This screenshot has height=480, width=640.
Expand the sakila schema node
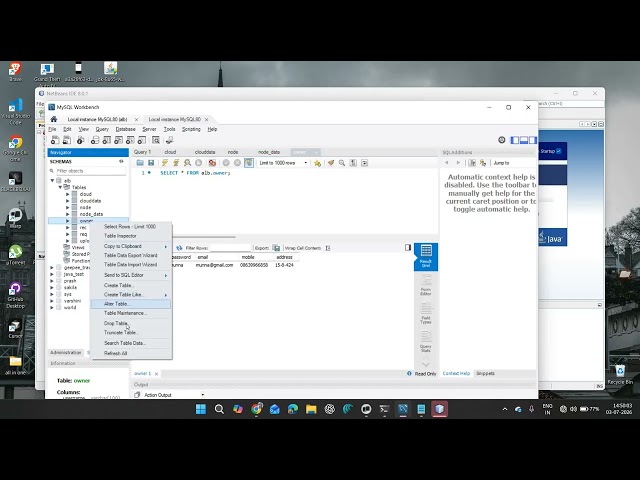(x=52, y=287)
